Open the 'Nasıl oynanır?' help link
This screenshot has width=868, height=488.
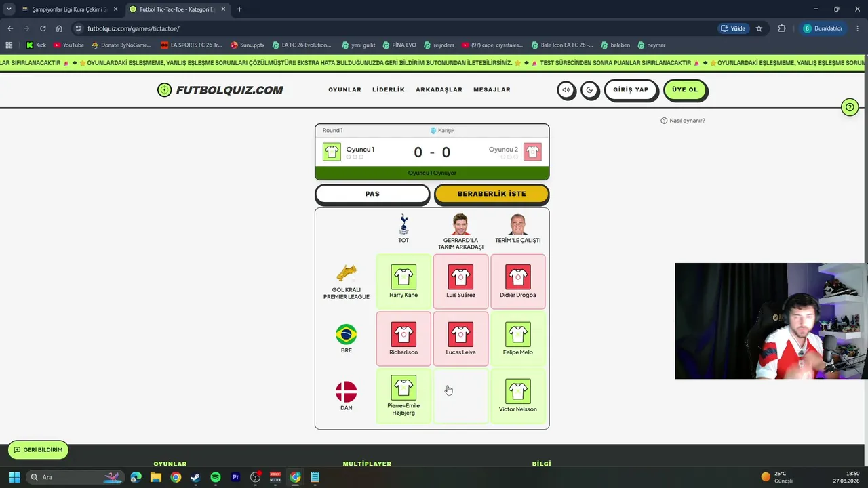point(683,121)
